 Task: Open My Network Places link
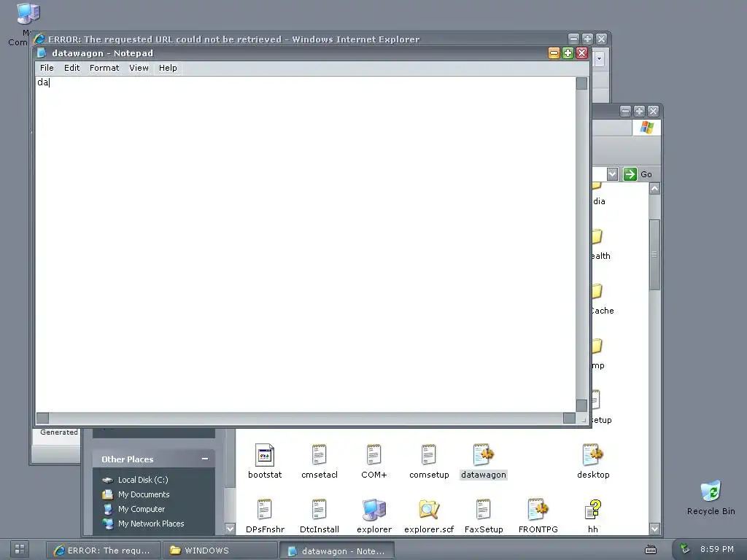pos(144,524)
